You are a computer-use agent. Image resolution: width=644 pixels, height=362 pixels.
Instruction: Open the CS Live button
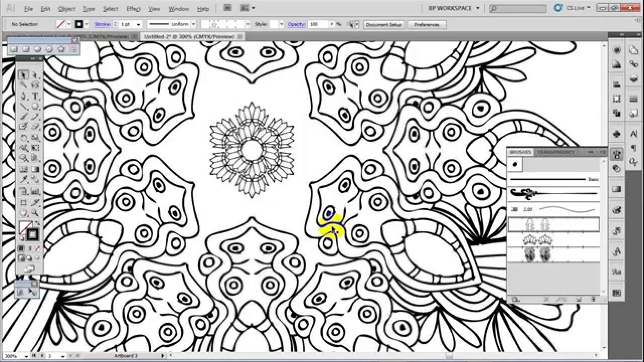572,8
